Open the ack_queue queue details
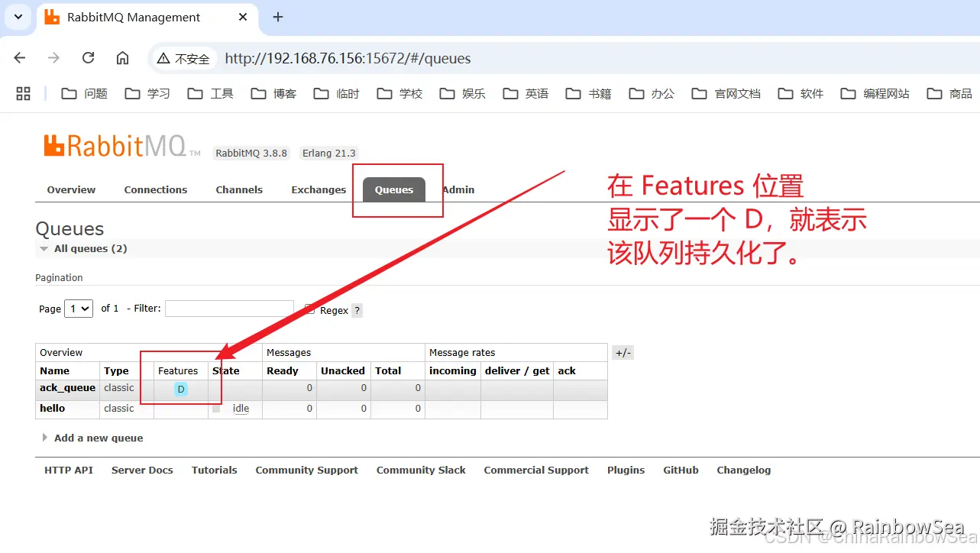Image resolution: width=980 pixels, height=553 pixels. (67, 388)
